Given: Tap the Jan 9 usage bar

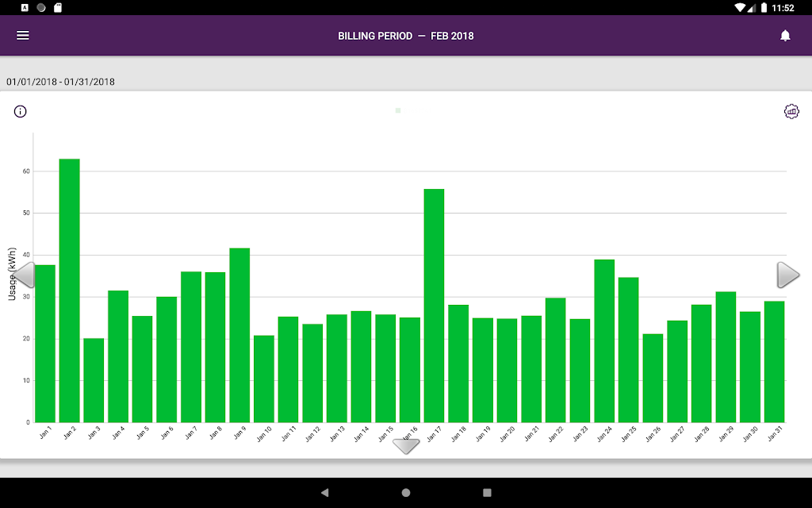Looking at the screenshot, I should (239, 335).
